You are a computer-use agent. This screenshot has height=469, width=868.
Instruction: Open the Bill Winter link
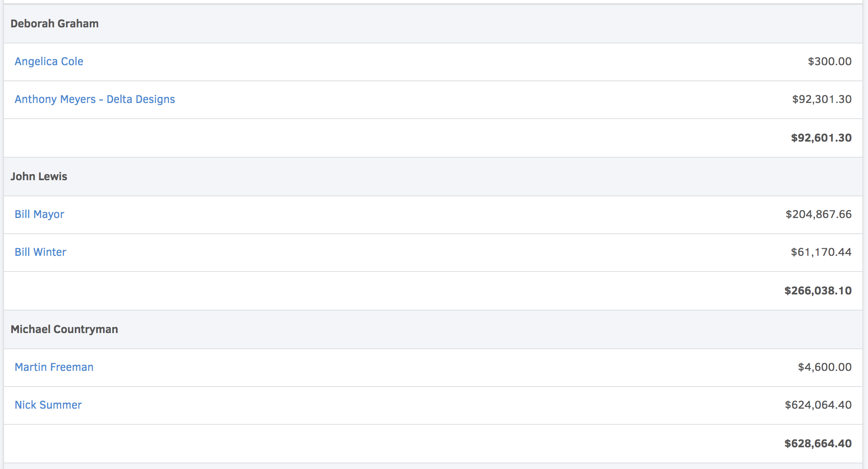(40, 252)
